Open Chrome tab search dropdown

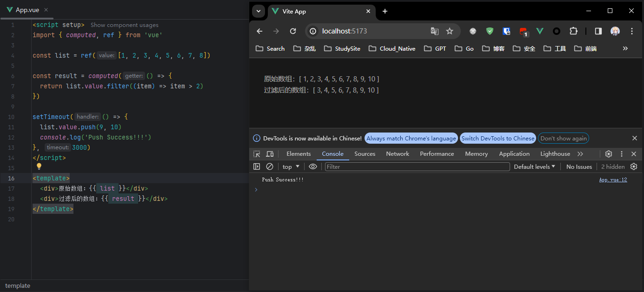[x=259, y=11]
